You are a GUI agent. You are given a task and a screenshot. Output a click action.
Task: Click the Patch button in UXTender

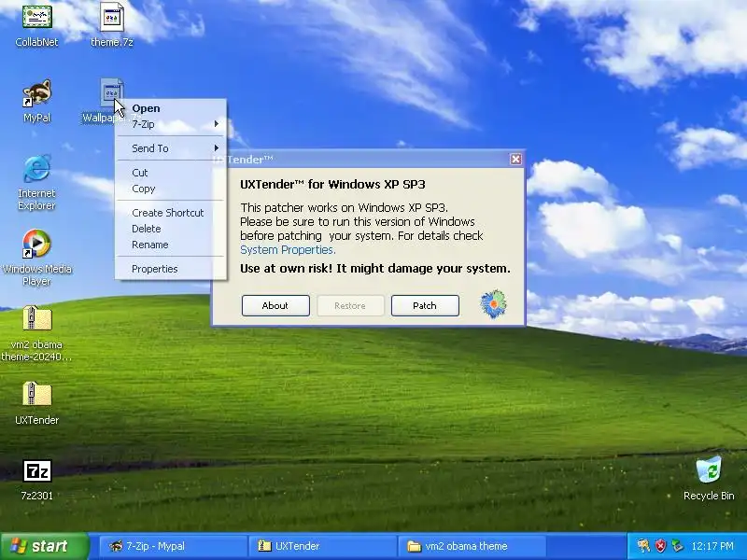coord(425,306)
